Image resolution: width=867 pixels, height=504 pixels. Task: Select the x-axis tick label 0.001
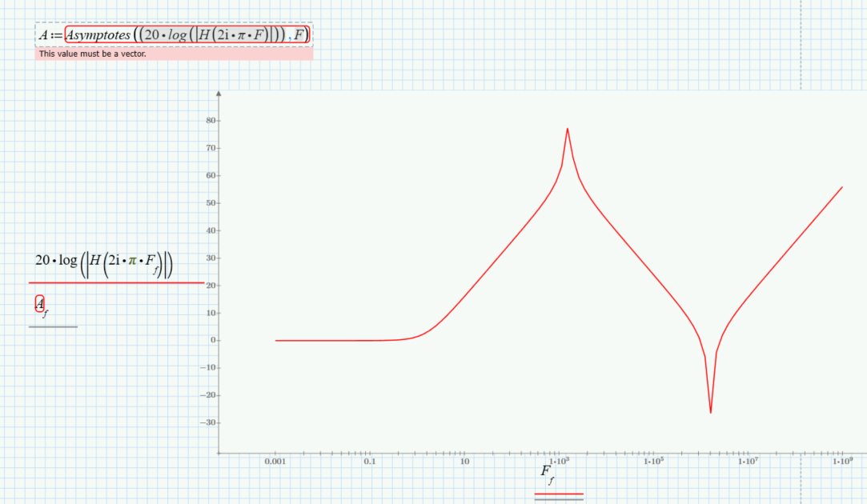pos(275,462)
